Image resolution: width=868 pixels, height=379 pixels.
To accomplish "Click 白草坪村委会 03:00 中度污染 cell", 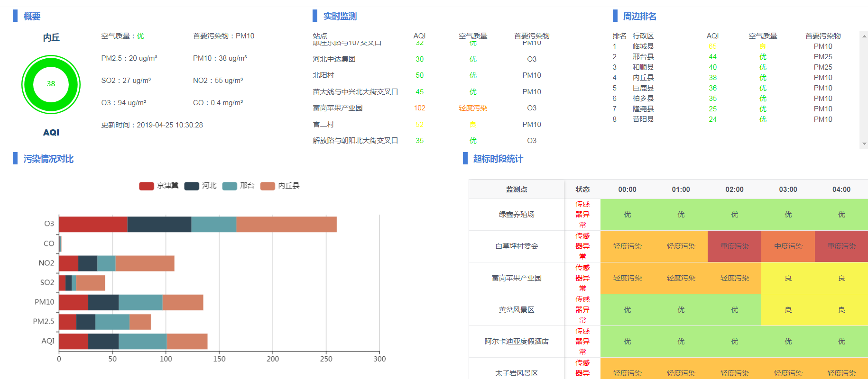I will pyautogui.click(x=788, y=246).
